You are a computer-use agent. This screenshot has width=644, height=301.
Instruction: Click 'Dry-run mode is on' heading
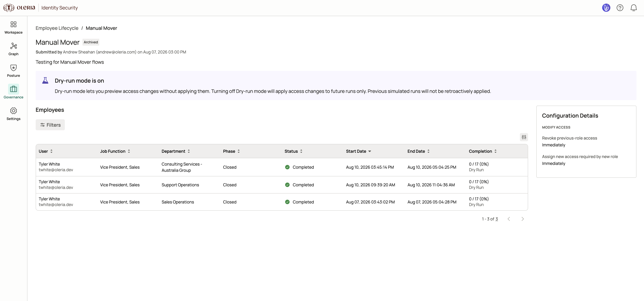pos(79,81)
